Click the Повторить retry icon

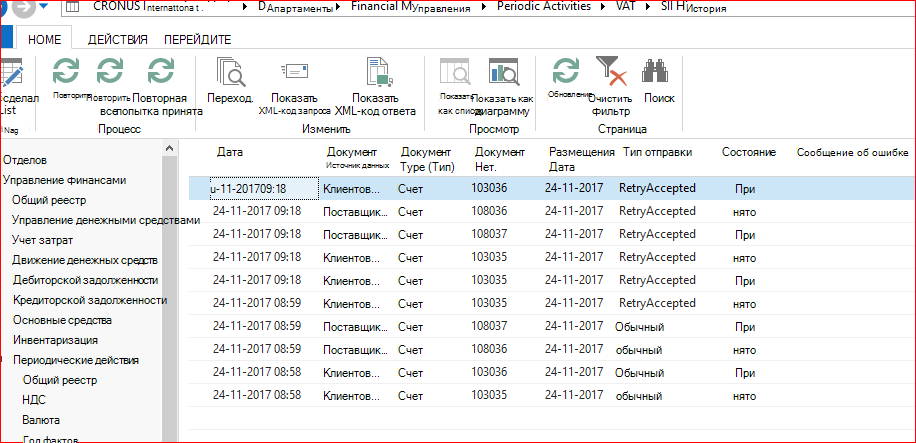[65, 71]
